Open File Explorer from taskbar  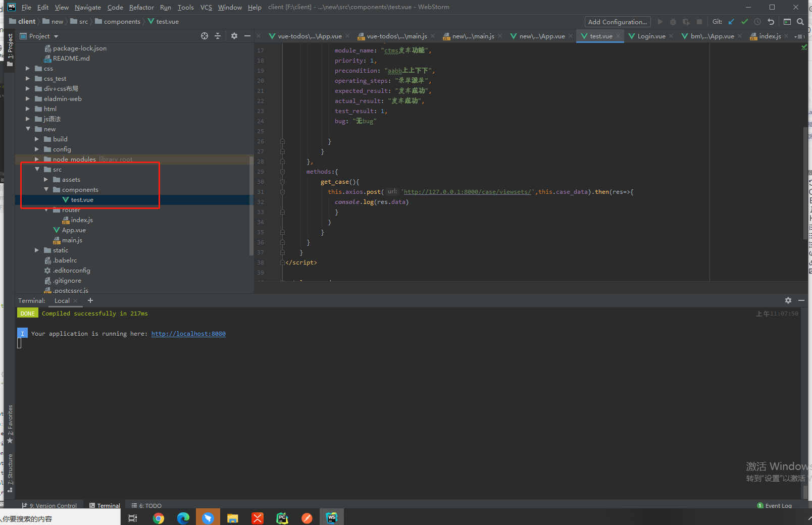232,518
